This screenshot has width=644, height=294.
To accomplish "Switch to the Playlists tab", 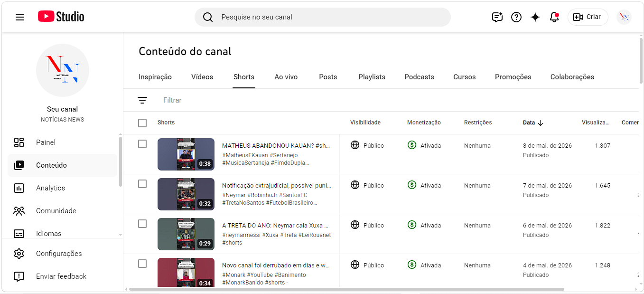I will (372, 77).
